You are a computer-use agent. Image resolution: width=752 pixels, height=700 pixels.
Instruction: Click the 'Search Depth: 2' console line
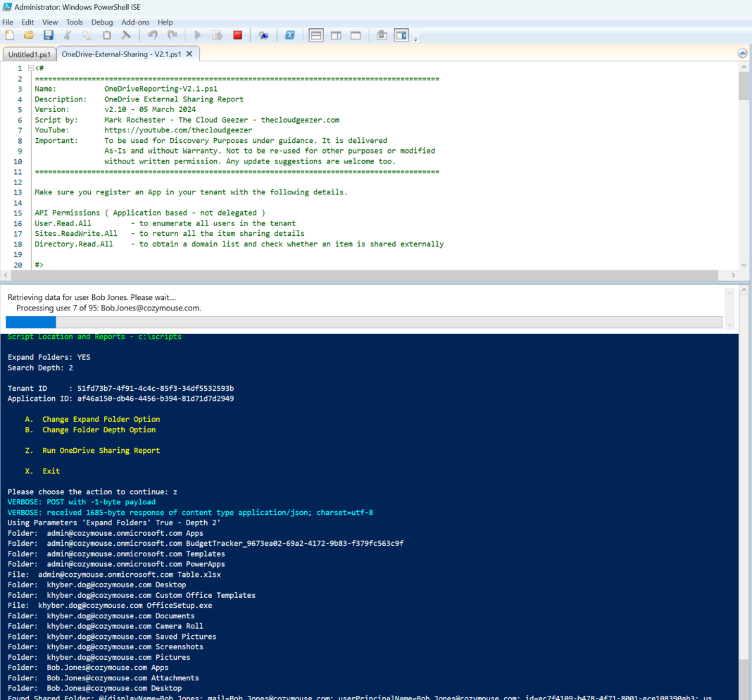(40, 368)
